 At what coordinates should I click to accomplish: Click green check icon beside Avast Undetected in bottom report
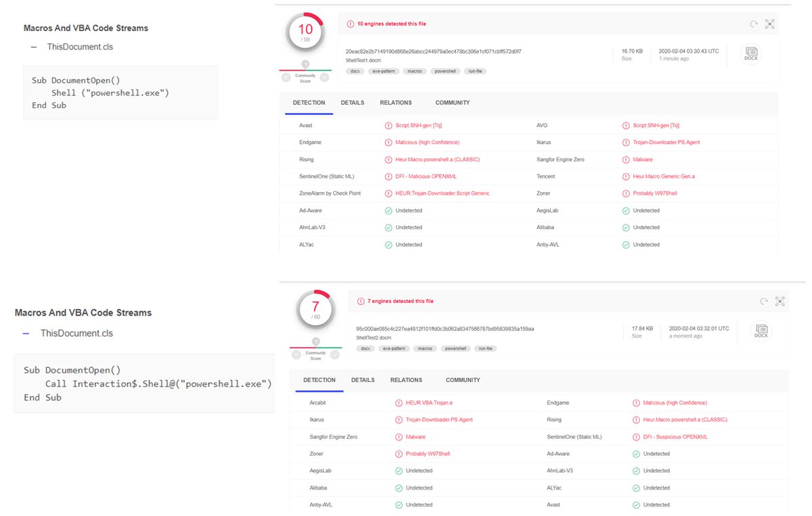[636, 505]
